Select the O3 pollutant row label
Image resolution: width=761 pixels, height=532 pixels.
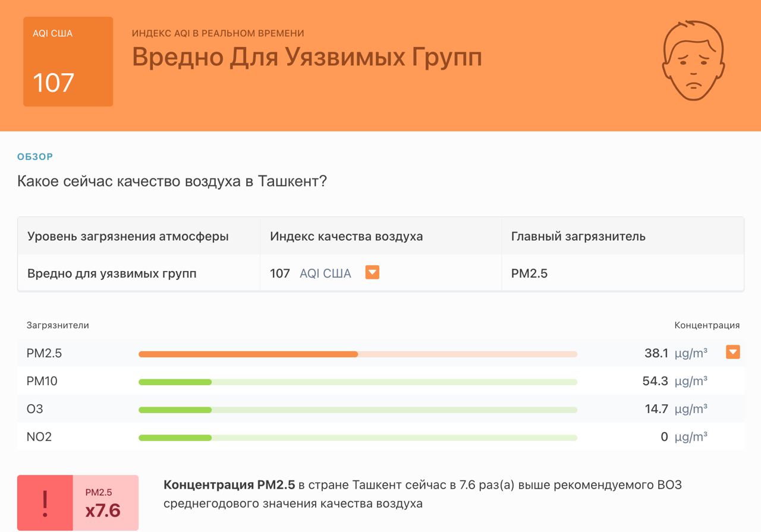pyautogui.click(x=35, y=409)
